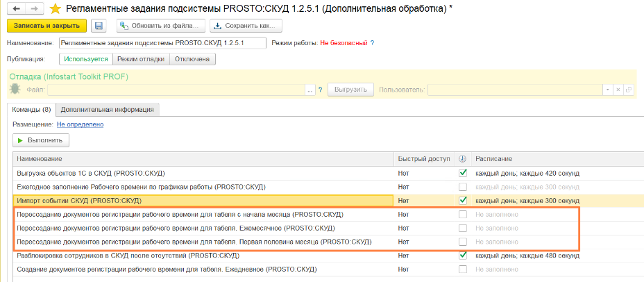The image size is (644, 282).
Task: Click Нет in Выгрузка объектов row
Action: tap(403, 174)
